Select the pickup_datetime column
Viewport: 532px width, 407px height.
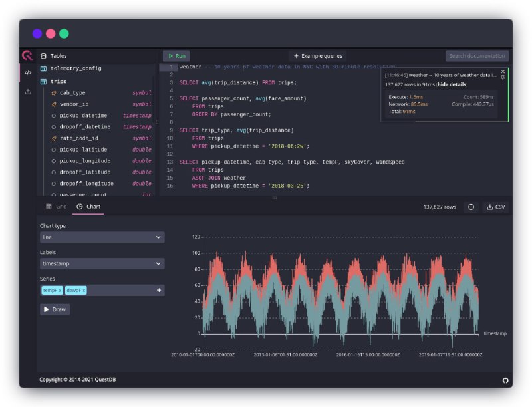coord(102,116)
